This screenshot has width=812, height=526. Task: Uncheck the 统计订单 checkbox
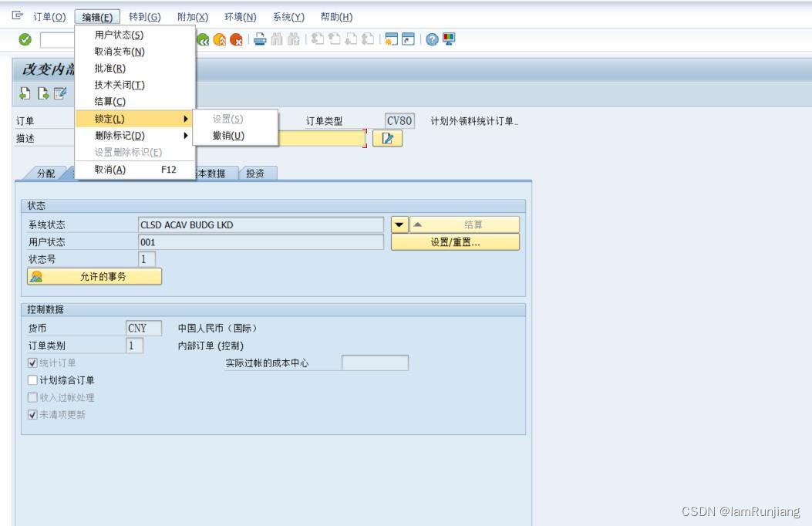tap(32, 363)
